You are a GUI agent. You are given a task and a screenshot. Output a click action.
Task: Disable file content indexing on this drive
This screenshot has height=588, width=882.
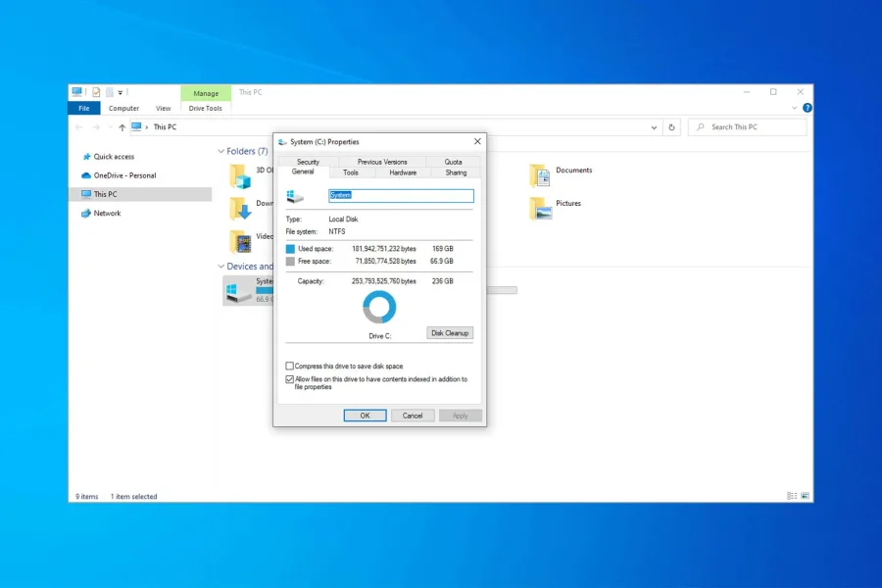pyautogui.click(x=289, y=378)
